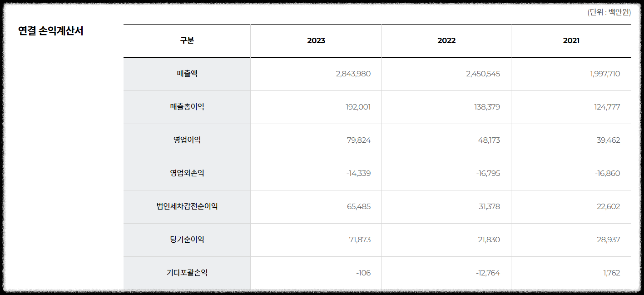Image resolution: width=644 pixels, height=295 pixels.
Task: Select the 매출액 row label
Action: 187,74
